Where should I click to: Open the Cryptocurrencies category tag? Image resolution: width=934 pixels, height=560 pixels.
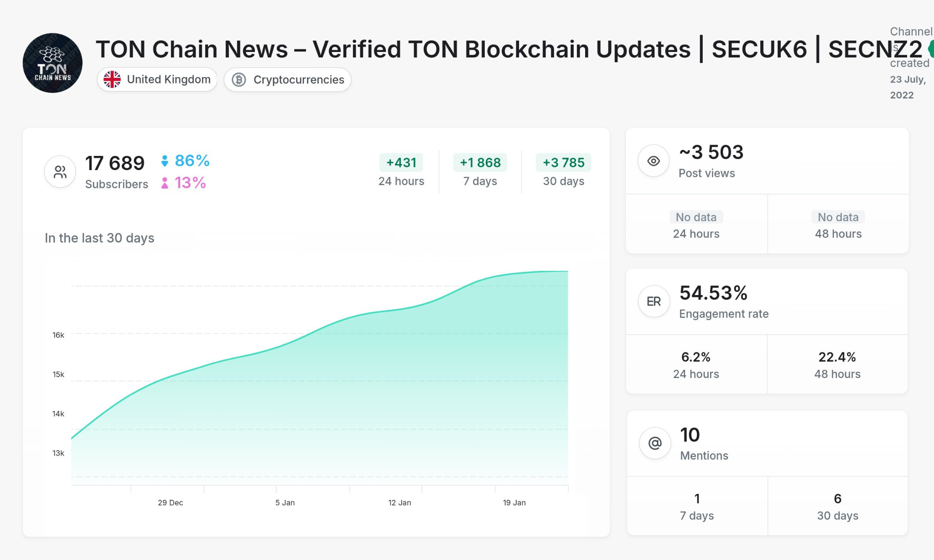tap(287, 79)
